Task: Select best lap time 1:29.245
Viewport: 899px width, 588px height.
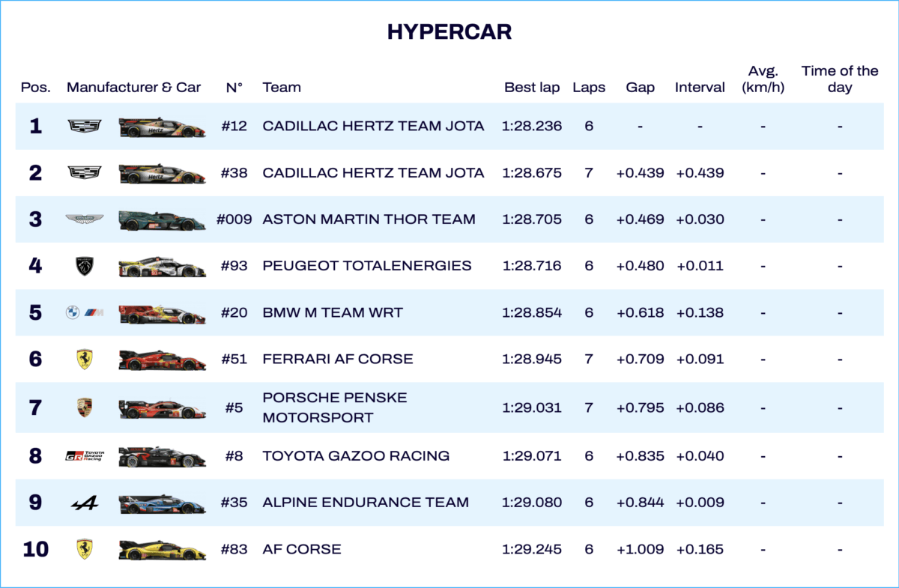Action: point(532,549)
